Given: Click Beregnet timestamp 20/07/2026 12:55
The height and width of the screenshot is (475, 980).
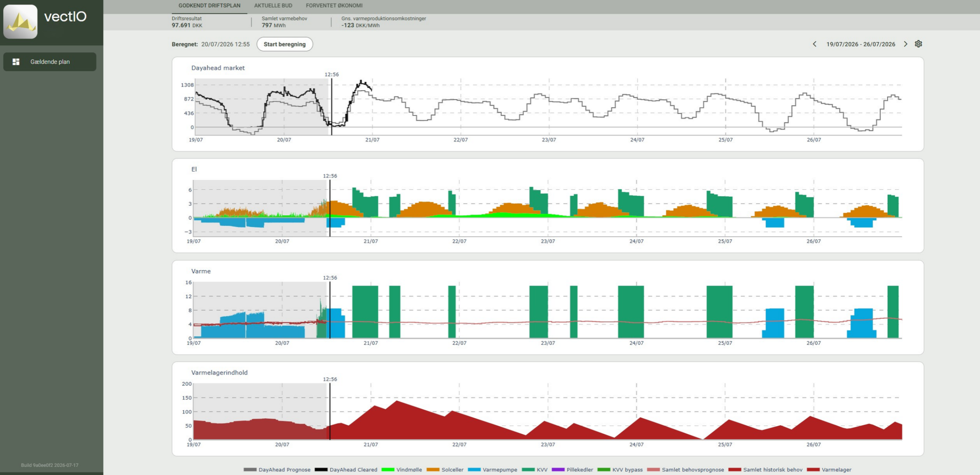Looking at the screenshot, I should (x=225, y=44).
